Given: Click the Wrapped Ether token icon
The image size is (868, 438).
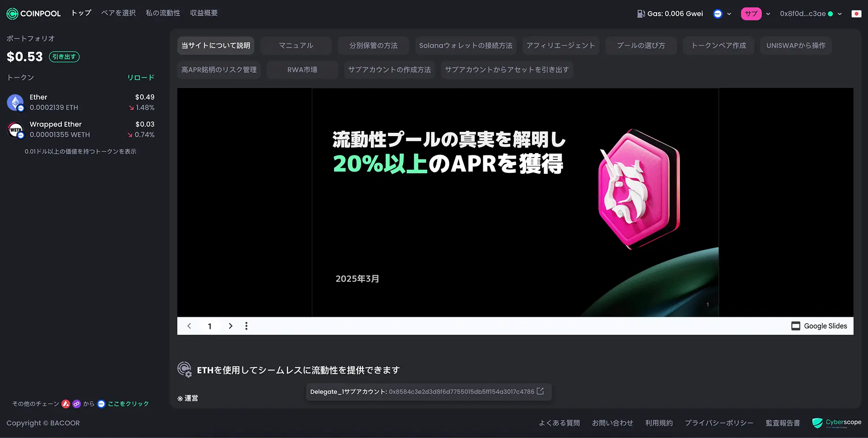Looking at the screenshot, I should tap(15, 130).
